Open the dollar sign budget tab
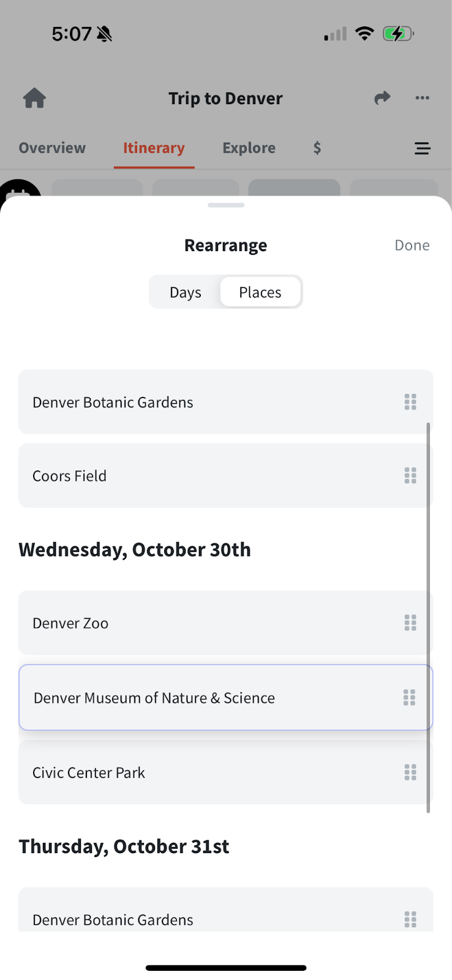The width and height of the screenshot is (452, 980). pyautogui.click(x=317, y=148)
